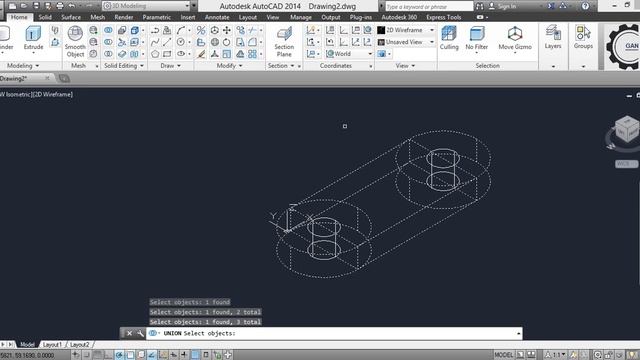640x360 pixels.
Task: Pick the Circle draw tool
Action: point(181,42)
